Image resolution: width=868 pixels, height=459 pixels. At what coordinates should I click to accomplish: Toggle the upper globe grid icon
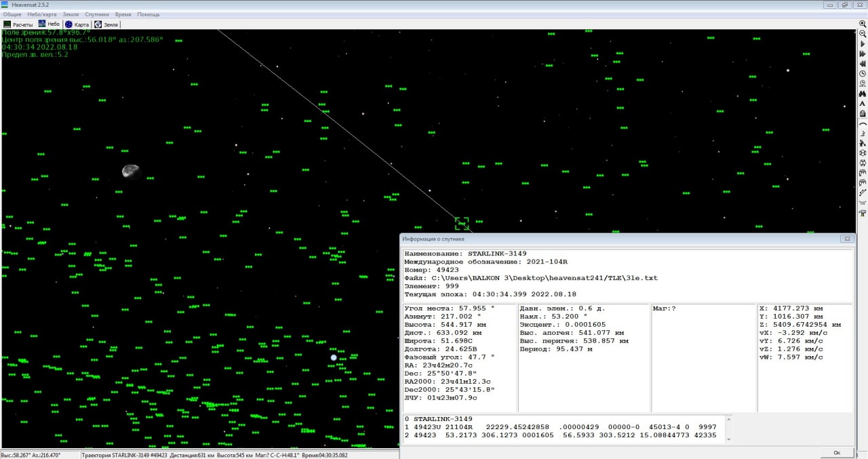(863, 153)
